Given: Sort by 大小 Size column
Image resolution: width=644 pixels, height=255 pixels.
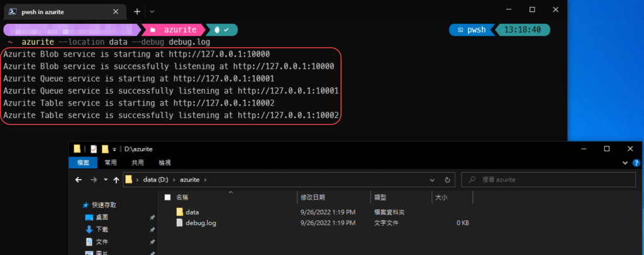Looking at the screenshot, I should point(441,197).
